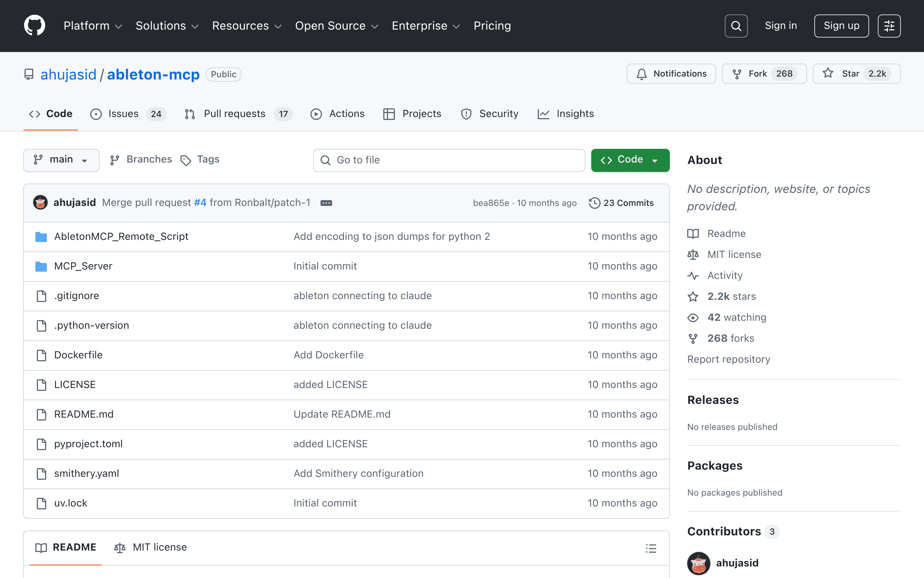Select the MIT license tab below files
This screenshot has height=578, width=924.
tap(151, 547)
